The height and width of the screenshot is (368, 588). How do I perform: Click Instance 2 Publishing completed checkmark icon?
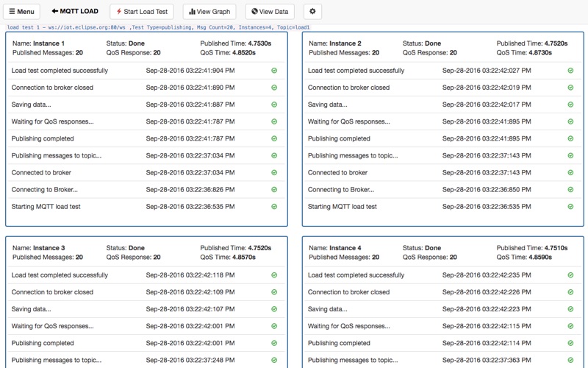[x=570, y=138]
